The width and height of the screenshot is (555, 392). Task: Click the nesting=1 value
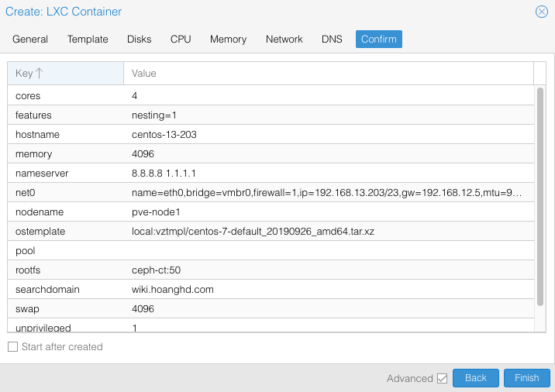[x=154, y=115]
